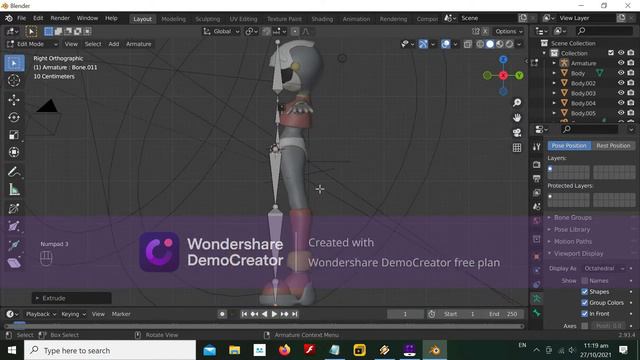Click the Windows Start button

(12, 350)
